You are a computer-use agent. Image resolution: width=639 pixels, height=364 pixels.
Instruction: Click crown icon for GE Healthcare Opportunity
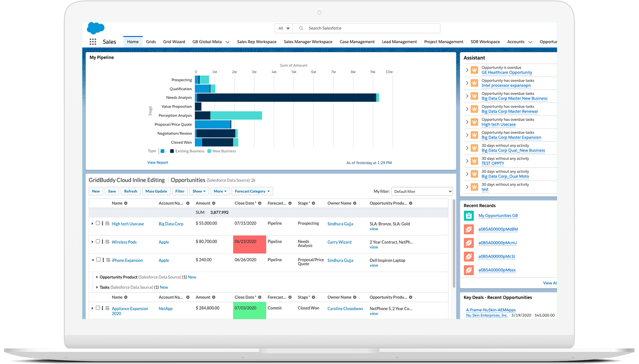tap(474, 70)
